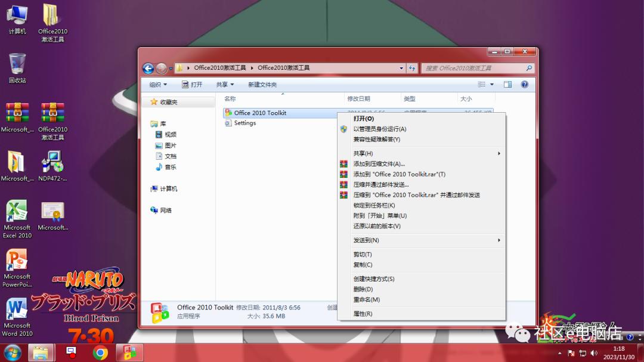Viewport: 644px width, 362px height.
Task: Launch Google Chrome from the taskbar
Action: pyautogui.click(x=101, y=352)
